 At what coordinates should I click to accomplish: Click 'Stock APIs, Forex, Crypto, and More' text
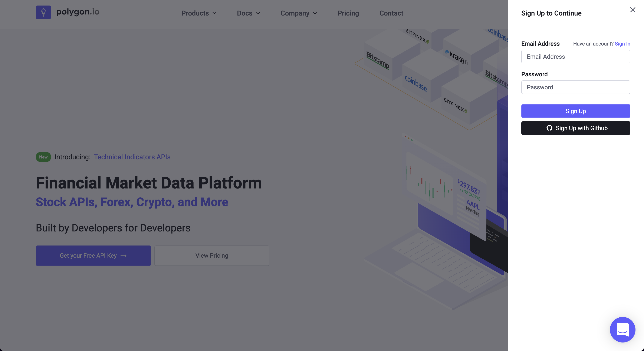(x=132, y=202)
